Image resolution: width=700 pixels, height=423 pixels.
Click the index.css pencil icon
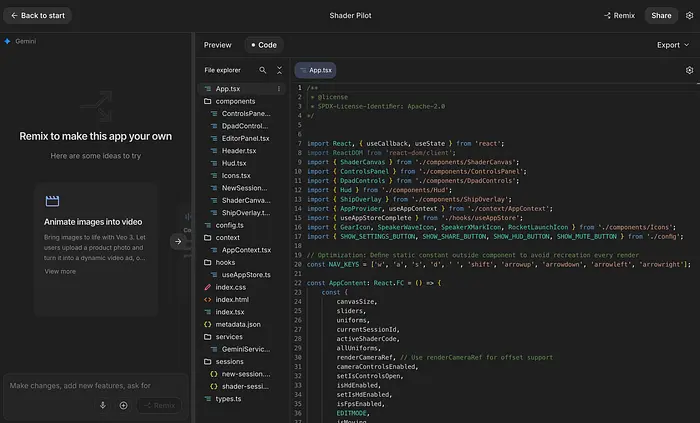[x=208, y=287]
